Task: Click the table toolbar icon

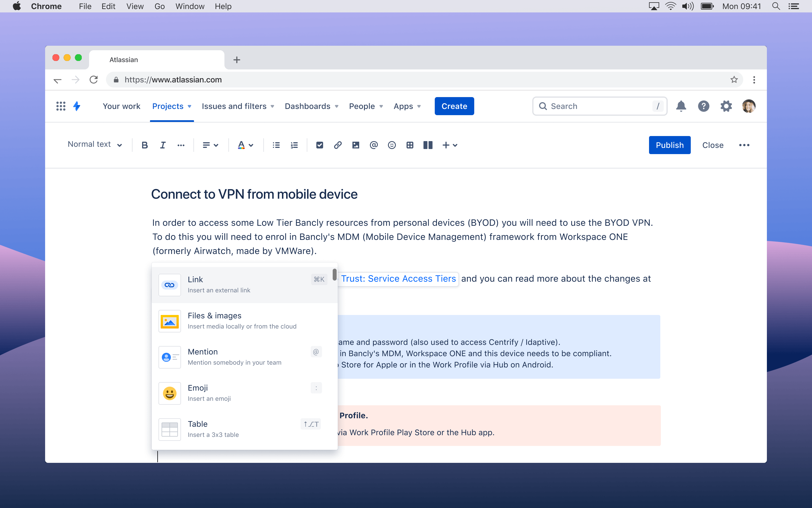Action: [410, 145]
